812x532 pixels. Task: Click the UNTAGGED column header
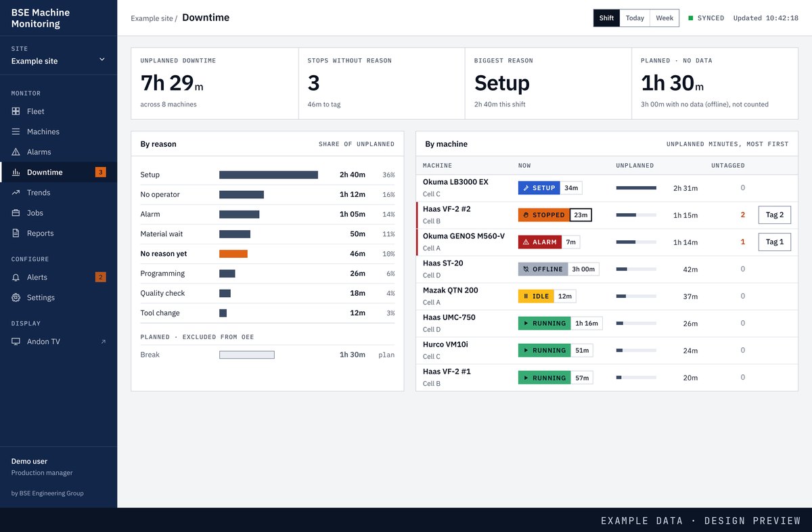(x=728, y=165)
